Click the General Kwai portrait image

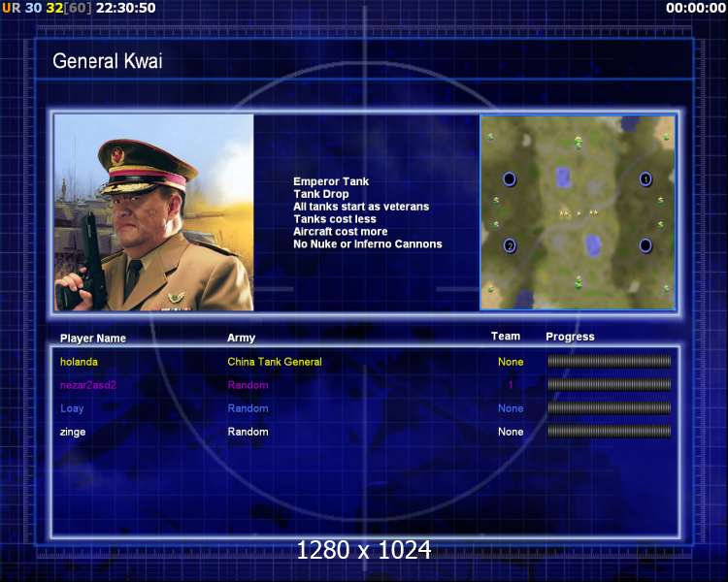154,212
